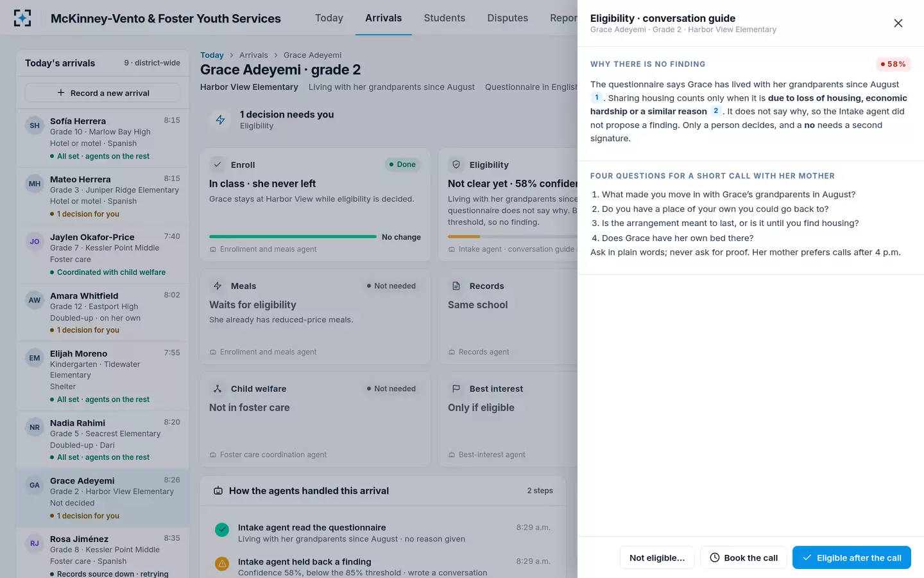Open citation reference 2 in the guide
Screen dimensions: 924x578
point(716,111)
